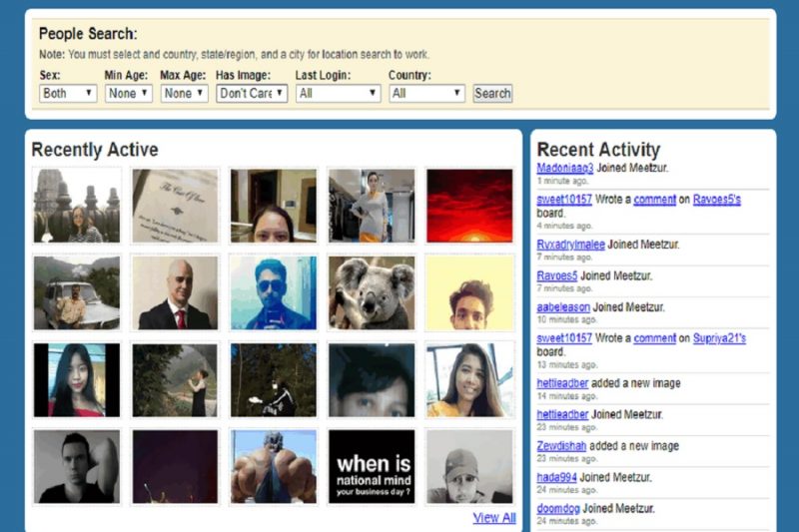Open the first sweet10157 link above Ravoes5's board
799x532 pixels.
564,200
